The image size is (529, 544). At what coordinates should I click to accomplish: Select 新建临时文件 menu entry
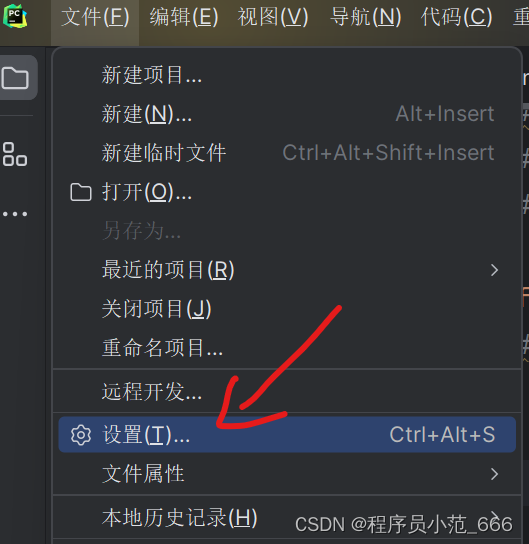(287, 153)
